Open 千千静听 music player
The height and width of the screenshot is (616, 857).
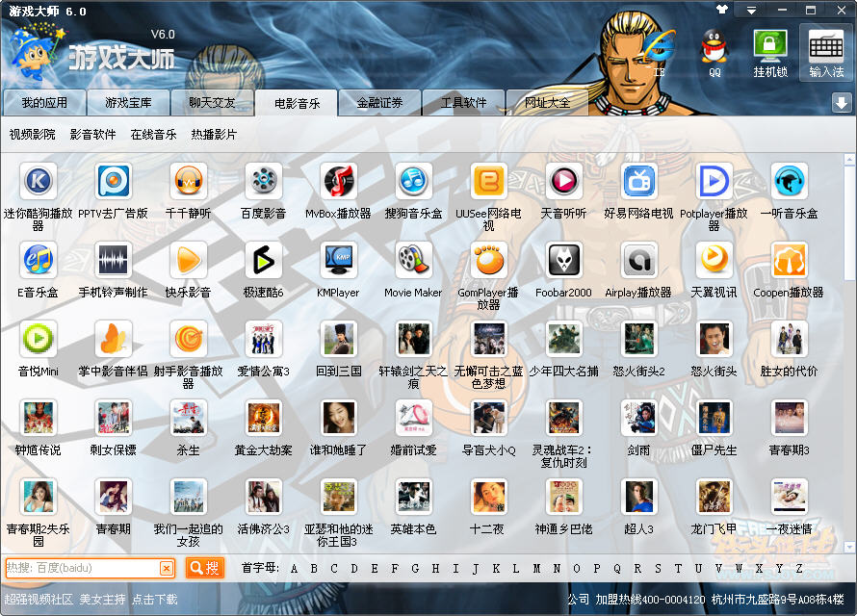coord(188,181)
